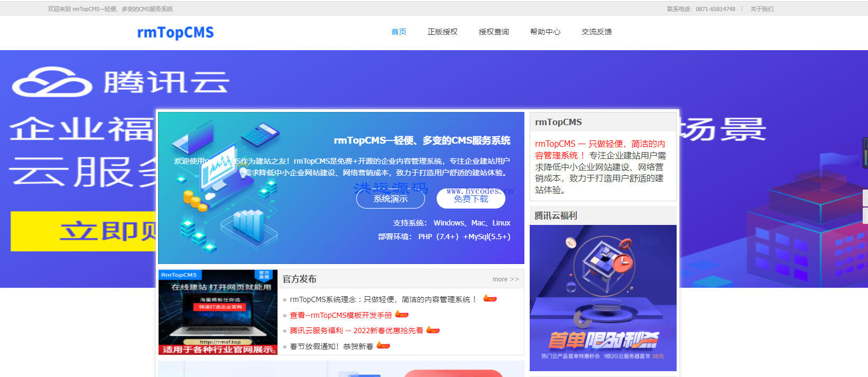868x377 pixels.
Task: Click the hot icon beside 春节放假通知
Action: 383,345
